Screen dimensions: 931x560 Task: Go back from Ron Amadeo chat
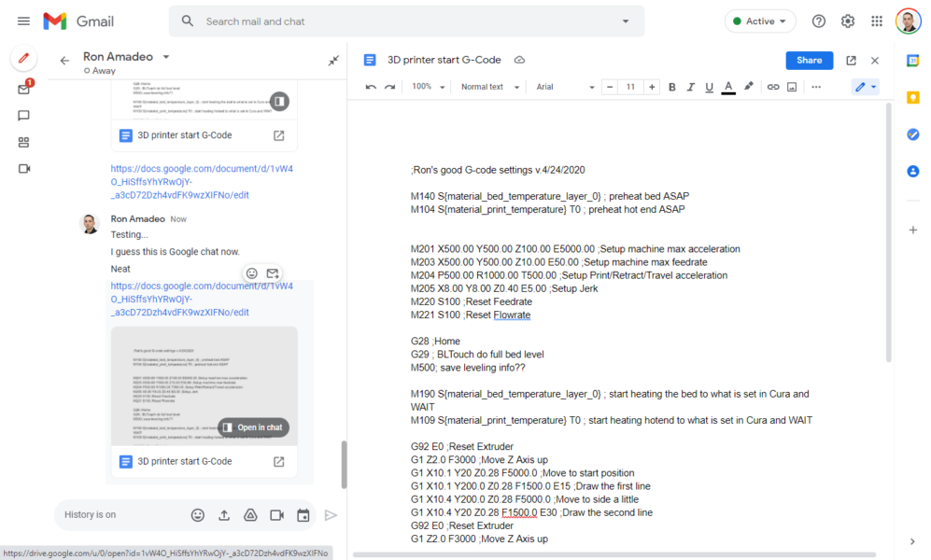[x=64, y=61]
